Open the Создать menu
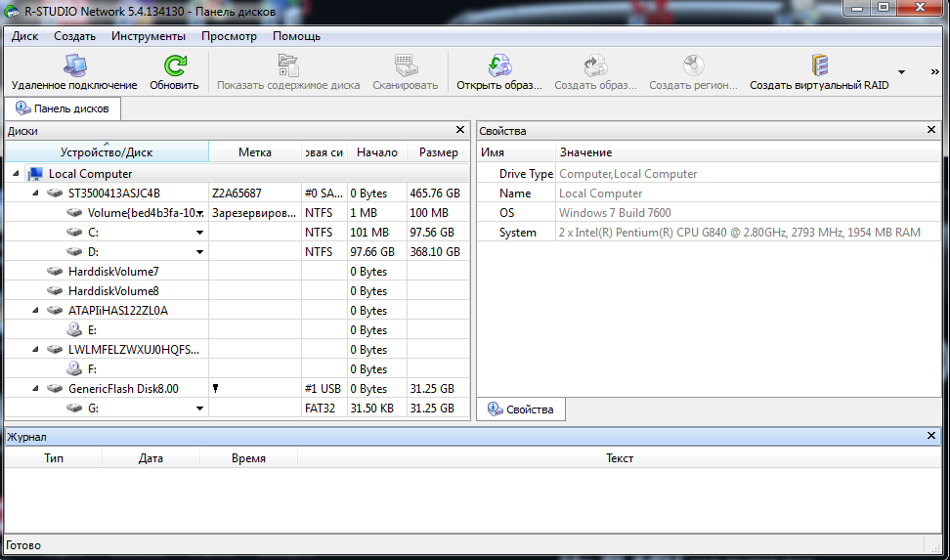 click(x=74, y=36)
